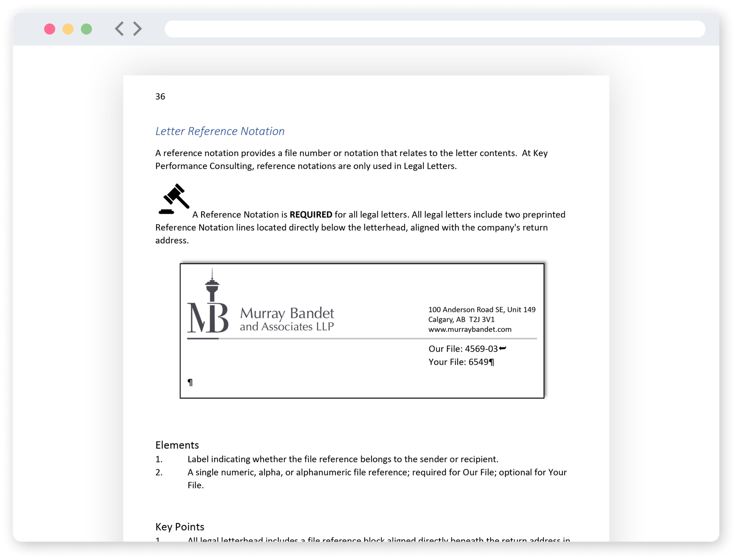Click the Our File: 4569-03 line
This screenshot has height=560, width=737.
(x=463, y=349)
